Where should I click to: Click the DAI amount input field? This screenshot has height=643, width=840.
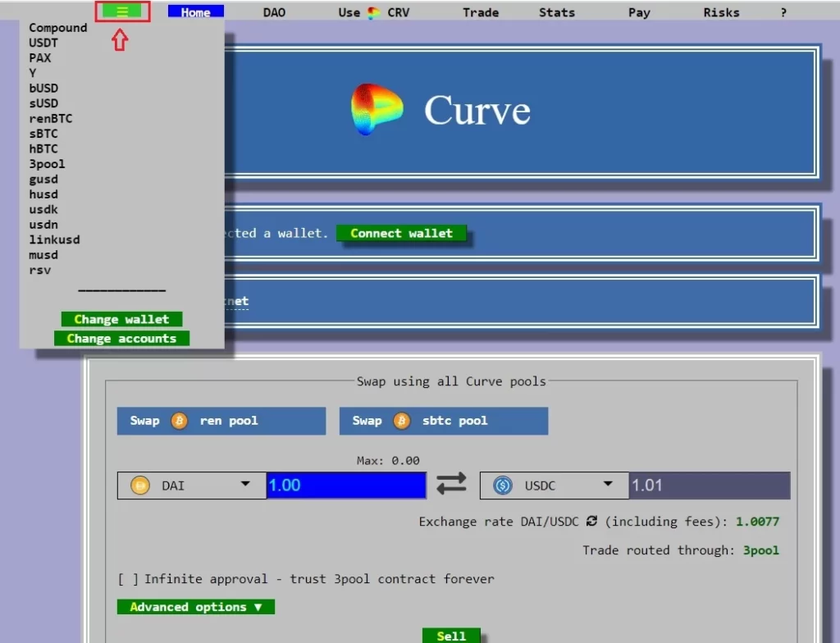point(345,486)
